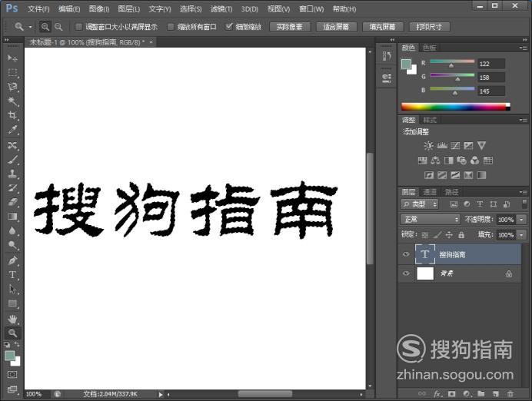Open the 正常 blend mode dropdown
532x401 pixels.
click(430, 220)
